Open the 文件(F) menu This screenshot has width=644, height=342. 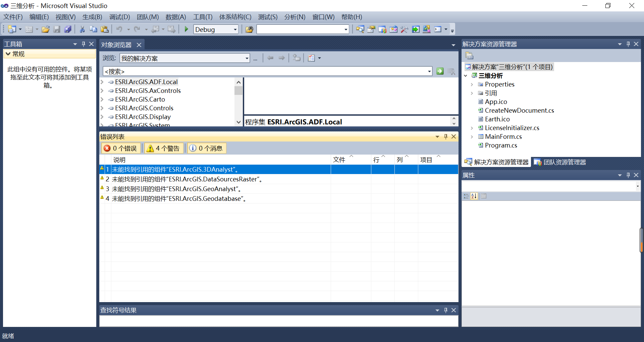click(13, 17)
